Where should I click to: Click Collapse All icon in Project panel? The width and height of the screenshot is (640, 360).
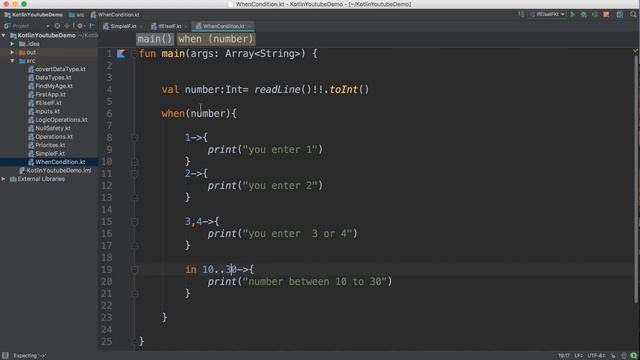click(x=67, y=26)
